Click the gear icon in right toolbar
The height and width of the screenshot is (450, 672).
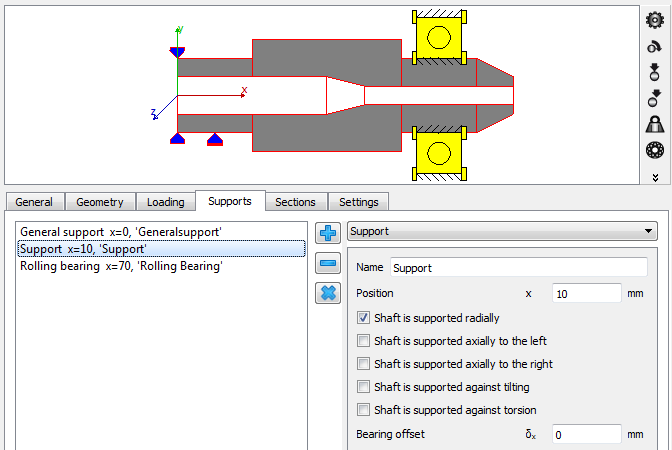655,19
